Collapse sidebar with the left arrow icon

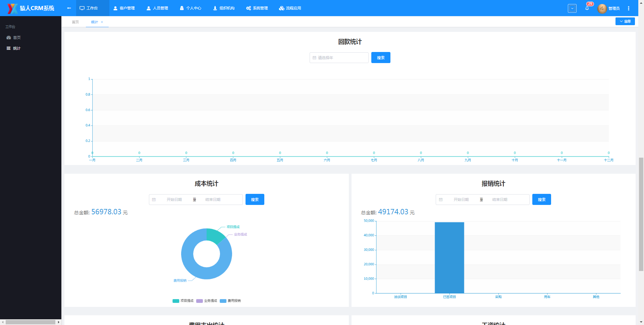pos(69,8)
